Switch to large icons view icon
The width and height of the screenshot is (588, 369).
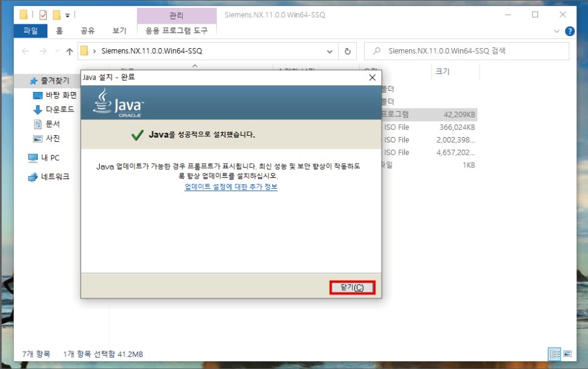tap(567, 354)
